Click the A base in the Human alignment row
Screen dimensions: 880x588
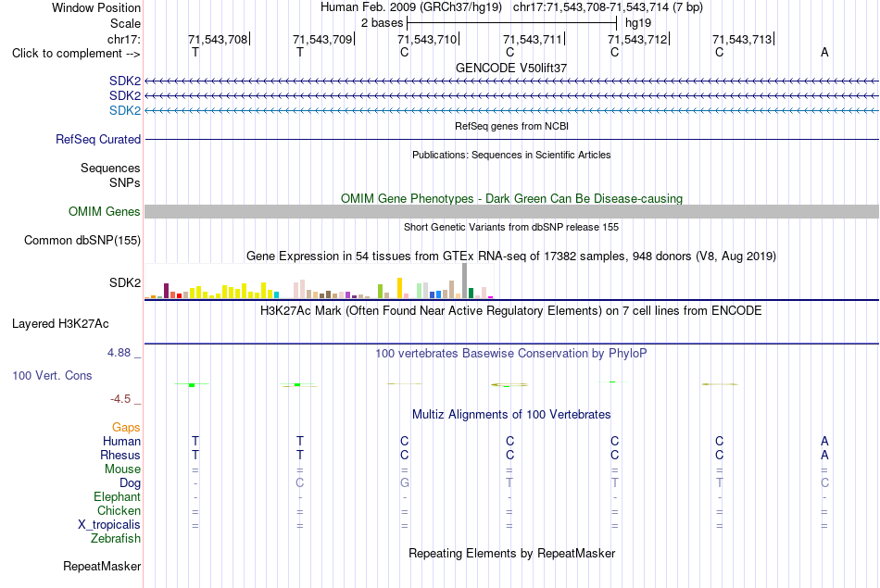824,442
